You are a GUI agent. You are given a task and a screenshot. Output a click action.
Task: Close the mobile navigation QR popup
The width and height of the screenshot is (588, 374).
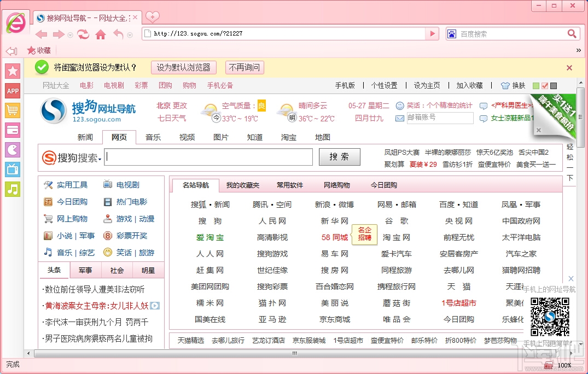tap(570, 278)
